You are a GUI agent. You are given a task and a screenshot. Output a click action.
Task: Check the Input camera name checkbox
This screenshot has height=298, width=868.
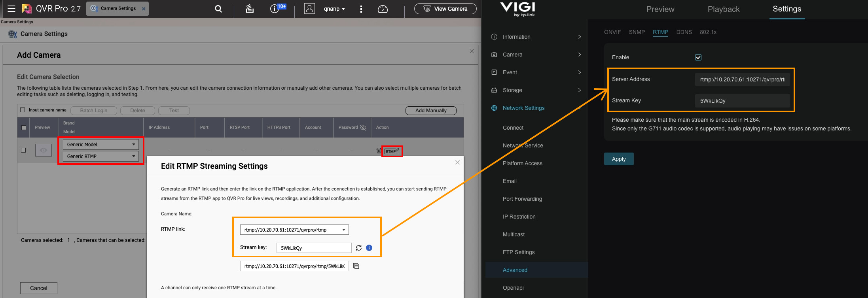tap(23, 110)
